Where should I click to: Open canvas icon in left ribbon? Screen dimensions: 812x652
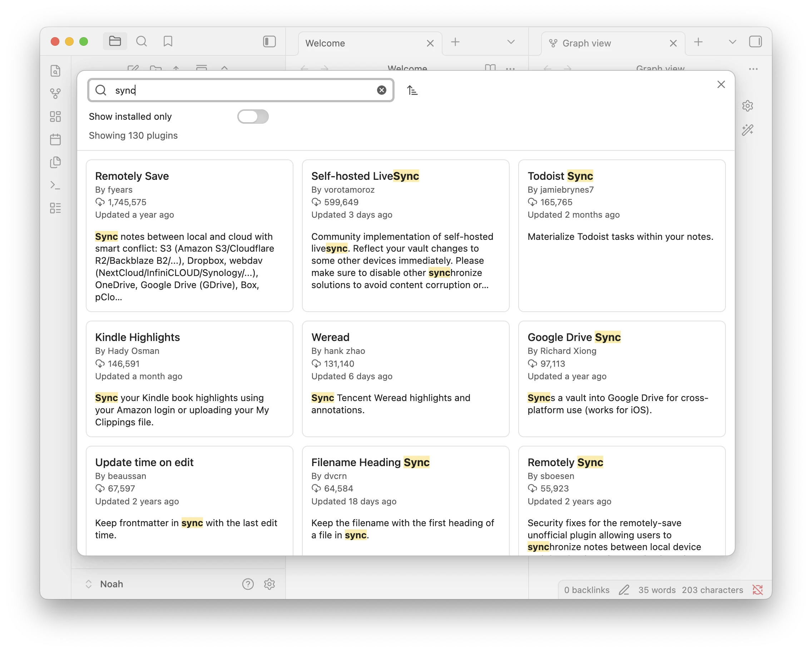click(x=55, y=117)
